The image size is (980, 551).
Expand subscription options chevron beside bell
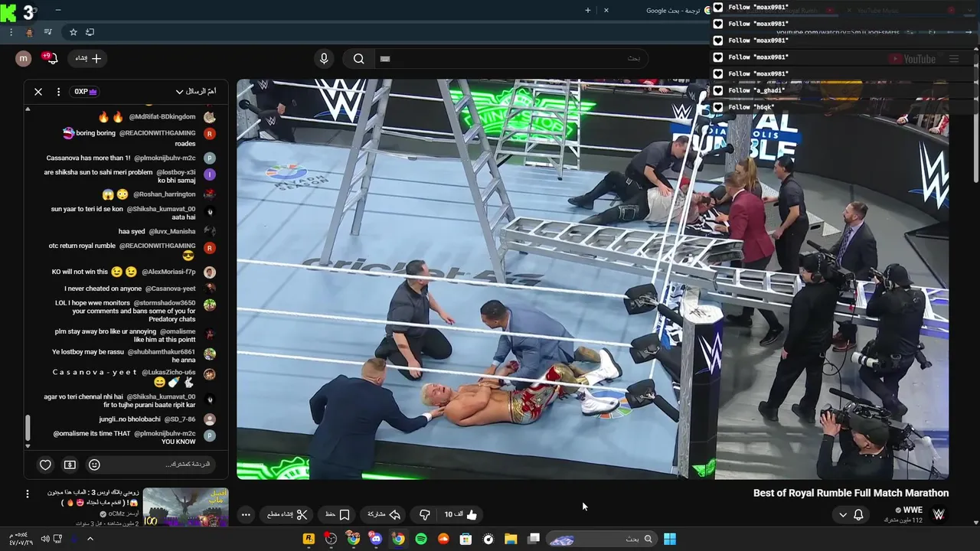click(843, 515)
